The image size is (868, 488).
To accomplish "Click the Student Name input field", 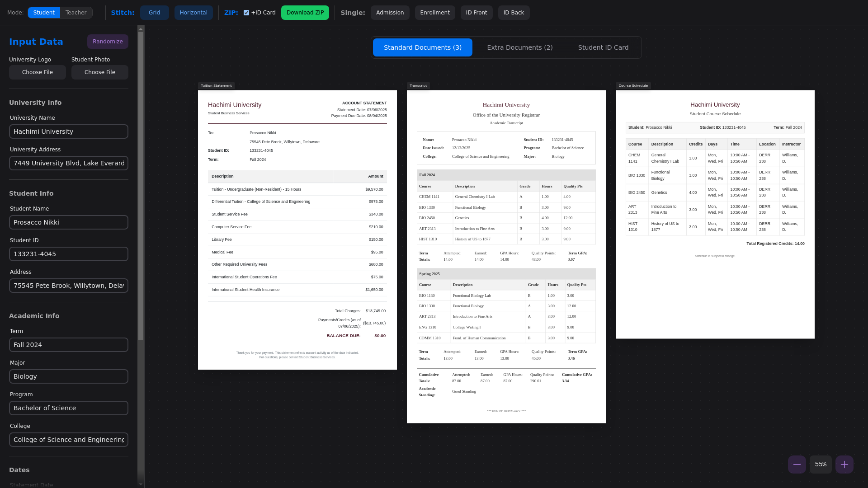I will pyautogui.click(x=69, y=222).
